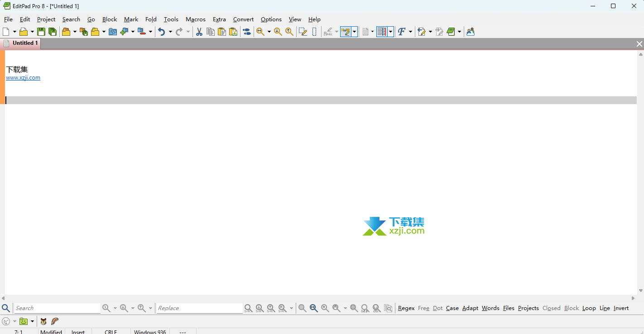Click the Undo arrow icon

pos(161,32)
